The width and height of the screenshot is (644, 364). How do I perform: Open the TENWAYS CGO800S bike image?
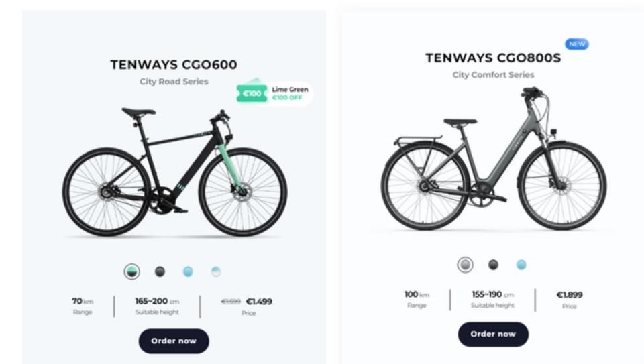493,161
